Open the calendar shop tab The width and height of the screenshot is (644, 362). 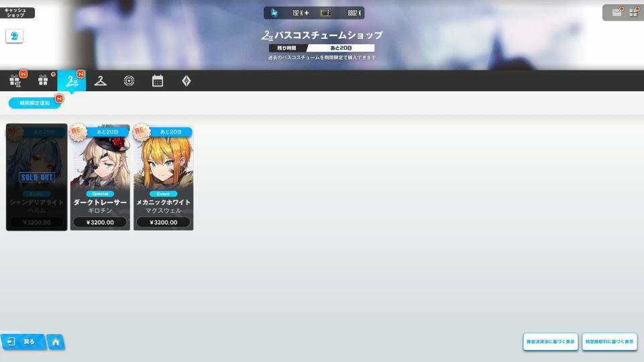click(158, 80)
